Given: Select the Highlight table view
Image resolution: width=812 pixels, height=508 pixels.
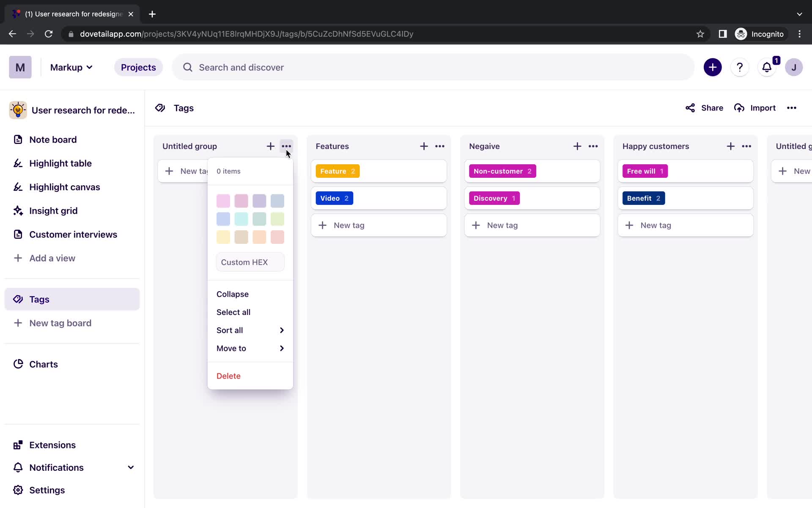Looking at the screenshot, I should pyautogui.click(x=60, y=163).
